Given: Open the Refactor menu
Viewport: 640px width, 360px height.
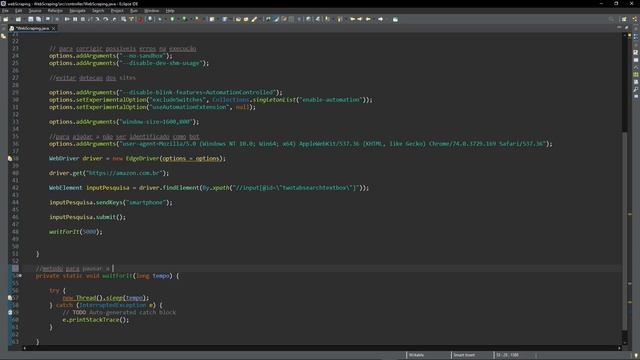Looking at the screenshot, I should pos(55,11).
